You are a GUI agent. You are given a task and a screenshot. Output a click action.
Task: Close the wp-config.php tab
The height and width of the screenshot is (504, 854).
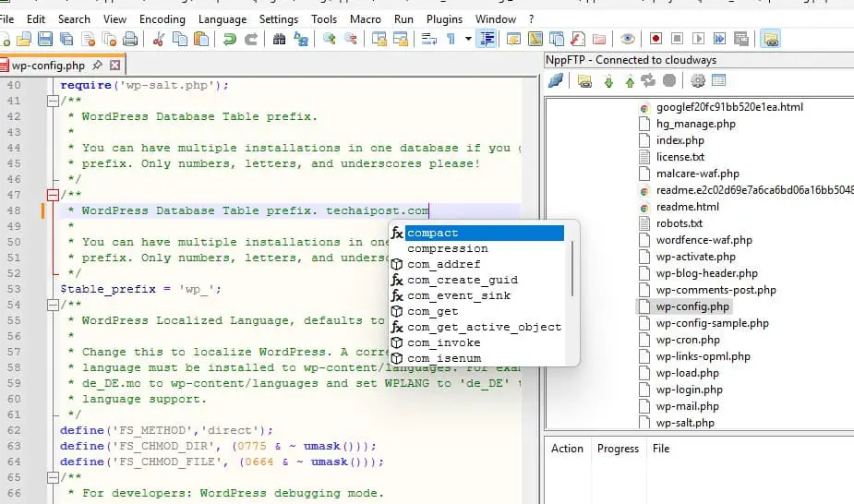(x=114, y=66)
